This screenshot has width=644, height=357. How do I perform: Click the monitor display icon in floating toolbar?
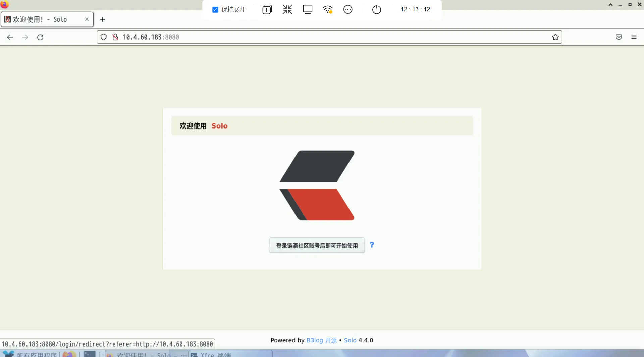308,9
